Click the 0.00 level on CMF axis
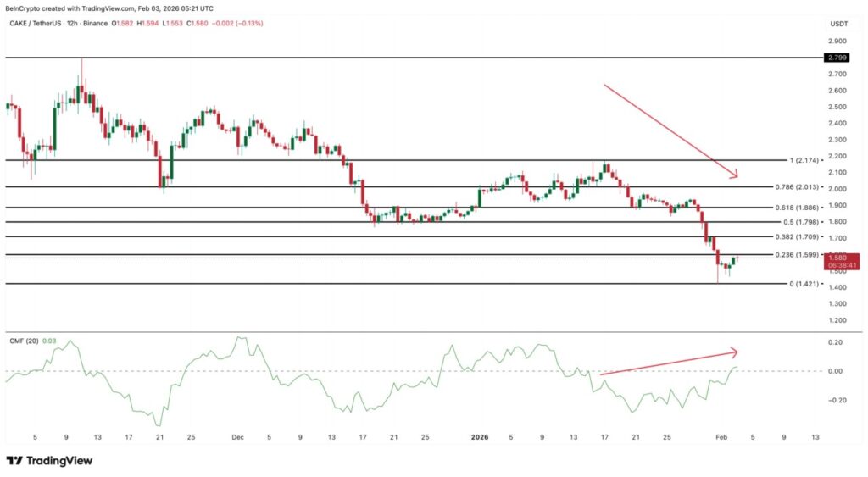 (835, 371)
